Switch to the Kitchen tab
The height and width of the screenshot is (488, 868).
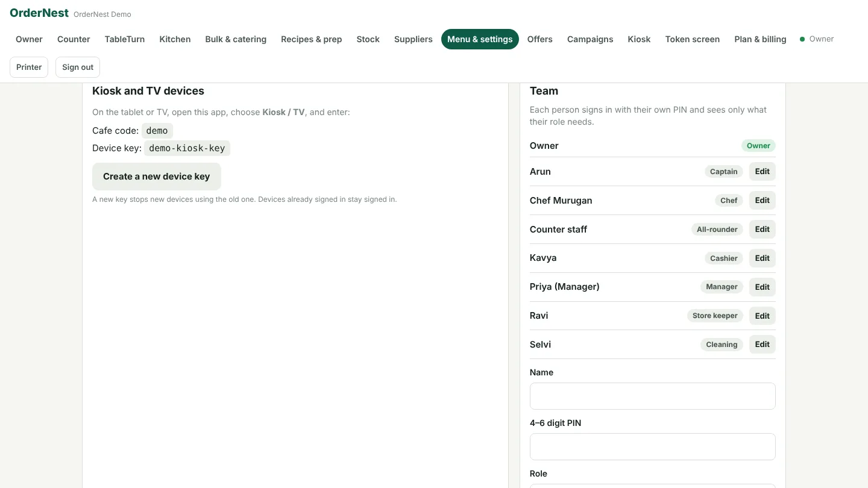[175, 39]
